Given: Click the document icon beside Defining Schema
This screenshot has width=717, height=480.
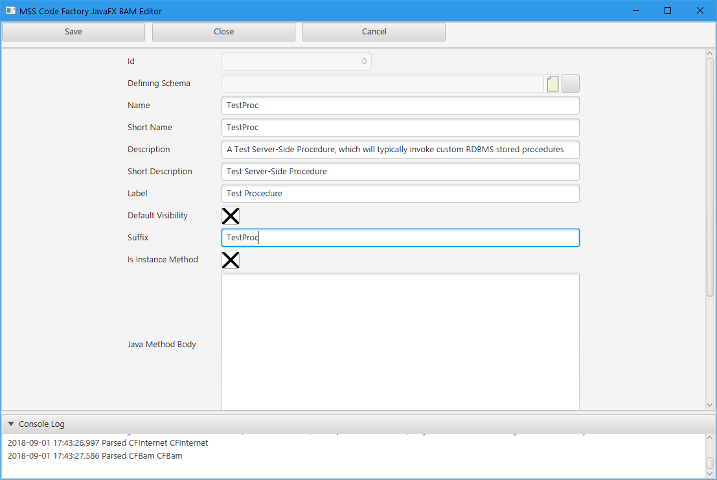Looking at the screenshot, I should pyautogui.click(x=553, y=84).
